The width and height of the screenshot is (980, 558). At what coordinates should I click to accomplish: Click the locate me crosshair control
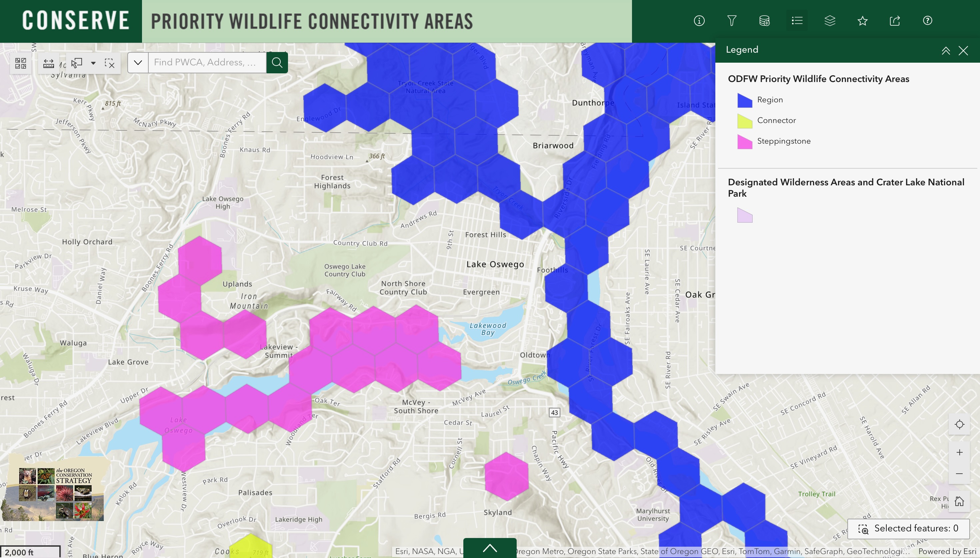click(x=960, y=424)
